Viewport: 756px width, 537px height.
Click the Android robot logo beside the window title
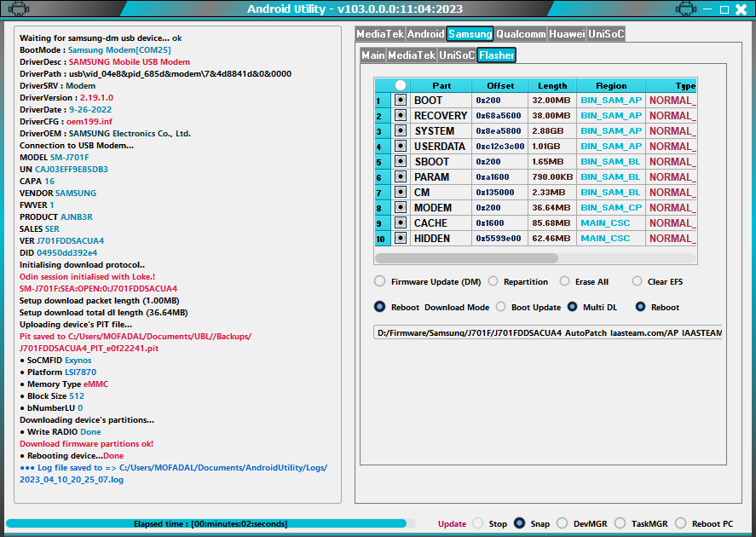(19, 9)
